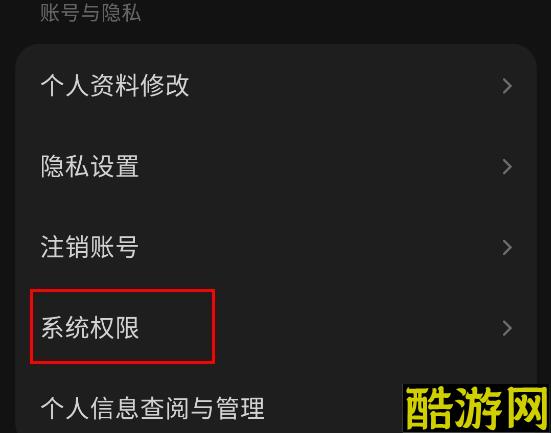
Task: Click the 修改 characters in 个人资料修改
Action: 165,86
